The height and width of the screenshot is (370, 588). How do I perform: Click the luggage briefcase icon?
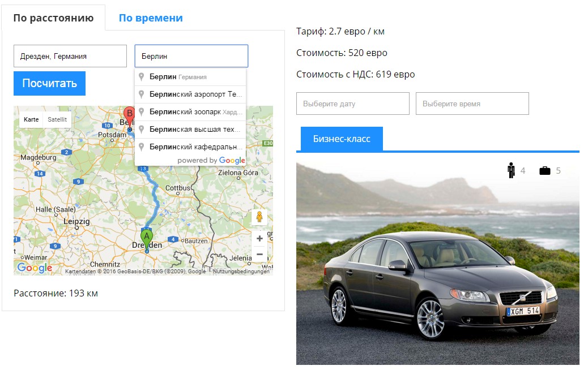point(545,171)
